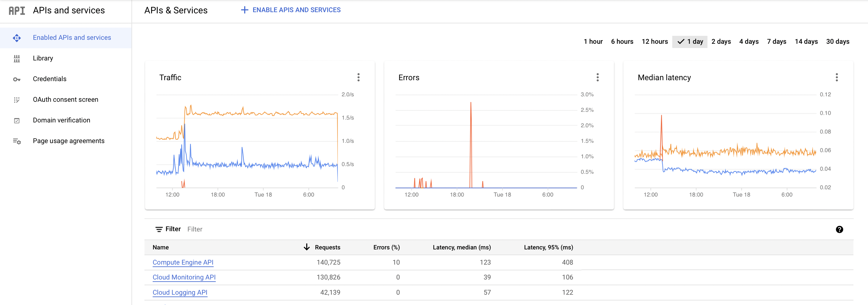The image size is (868, 305).
Task: Enable the 7 days time range
Action: 776,42
